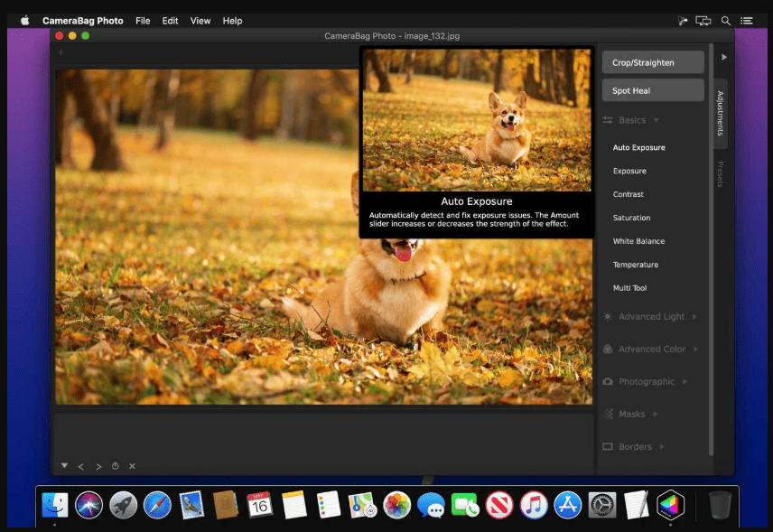The width and height of the screenshot is (773, 532).
Task: Add the Auto Exposure adjustment
Action: click(638, 147)
